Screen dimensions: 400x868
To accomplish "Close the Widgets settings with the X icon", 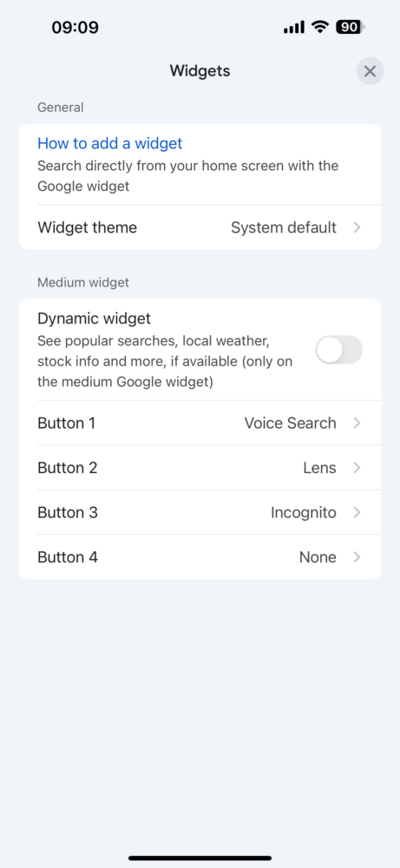I will coord(370,71).
